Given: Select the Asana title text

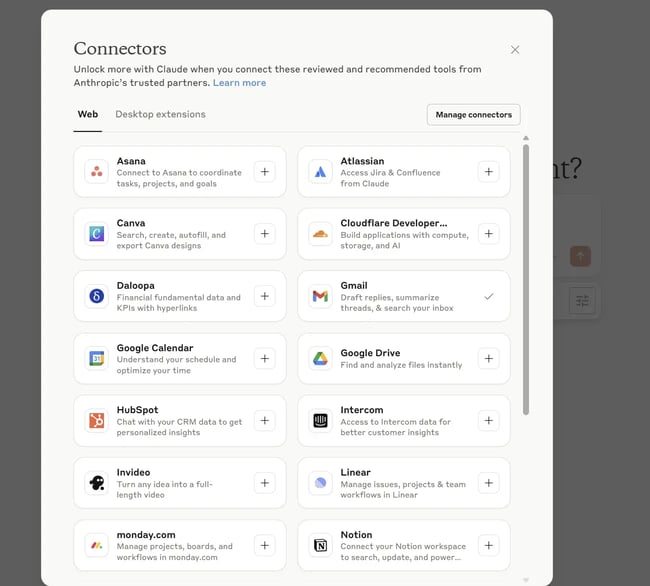Looking at the screenshot, I should pyautogui.click(x=131, y=161).
